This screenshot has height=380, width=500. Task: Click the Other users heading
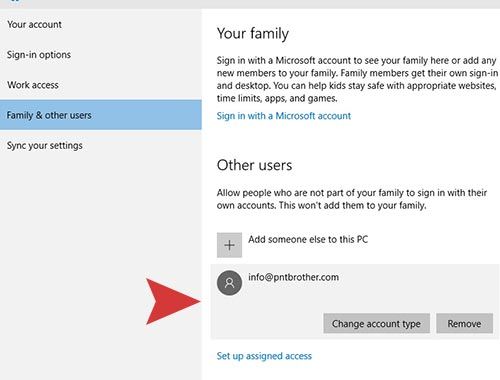click(x=254, y=165)
